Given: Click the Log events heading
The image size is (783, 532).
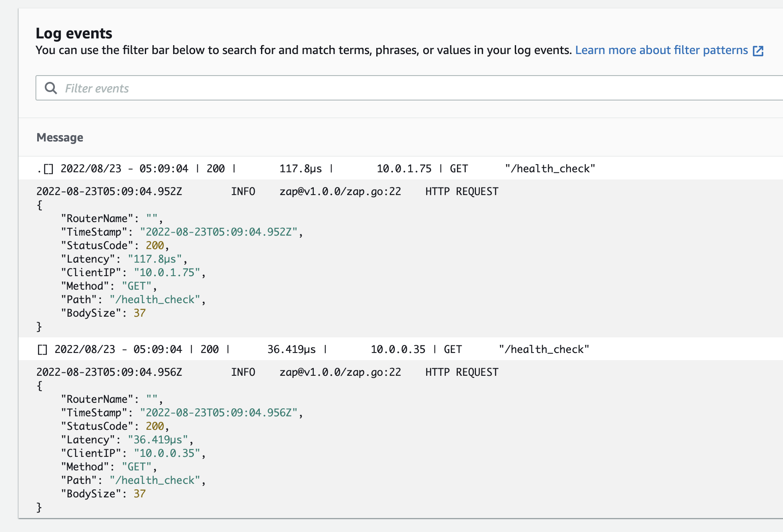Looking at the screenshot, I should (x=74, y=33).
